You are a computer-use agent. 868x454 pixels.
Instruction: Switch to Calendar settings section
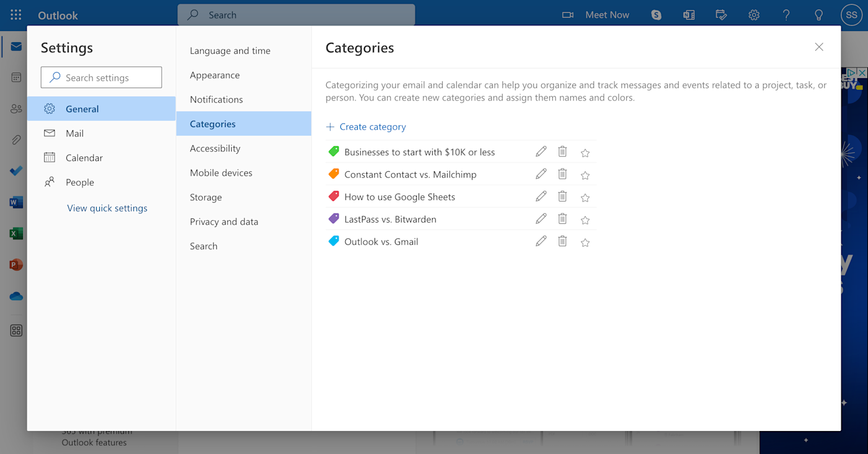[x=102, y=158]
